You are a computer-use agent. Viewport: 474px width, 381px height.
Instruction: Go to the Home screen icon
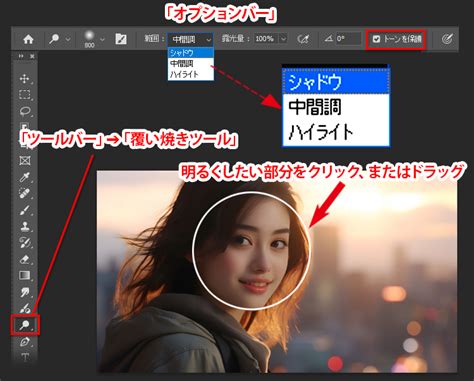[x=28, y=39]
